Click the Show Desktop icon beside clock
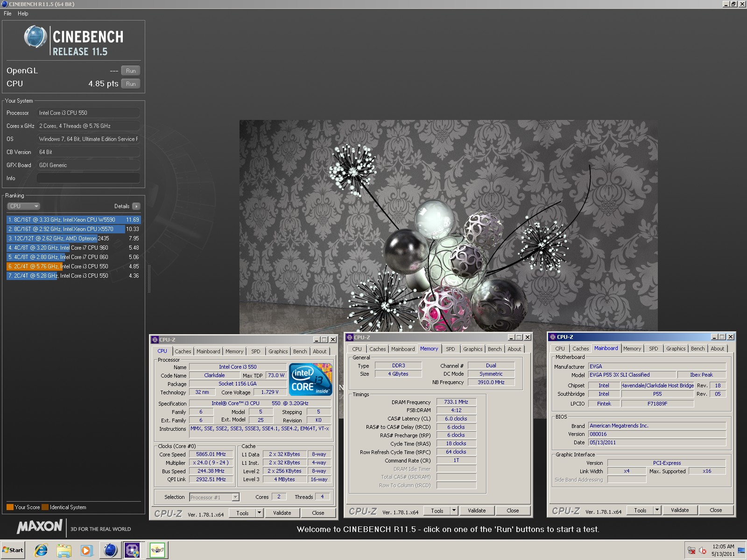The height and width of the screenshot is (560, 747). [741, 551]
